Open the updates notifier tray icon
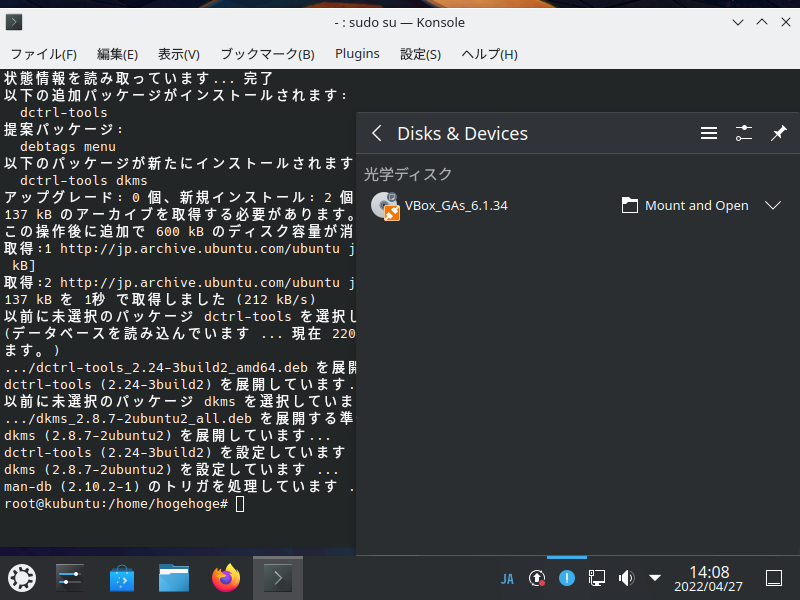The image size is (800, 600). [x=537, y=578]
